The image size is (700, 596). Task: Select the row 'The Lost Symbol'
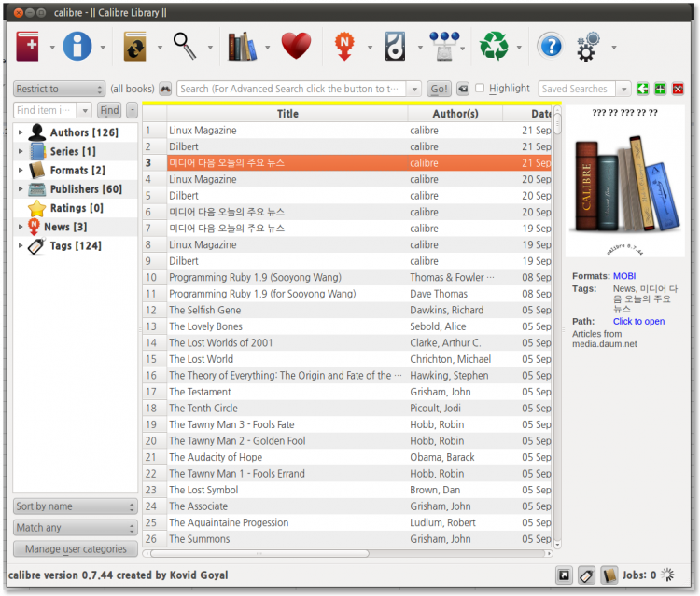pyautogui.click(x=347, y=490)
